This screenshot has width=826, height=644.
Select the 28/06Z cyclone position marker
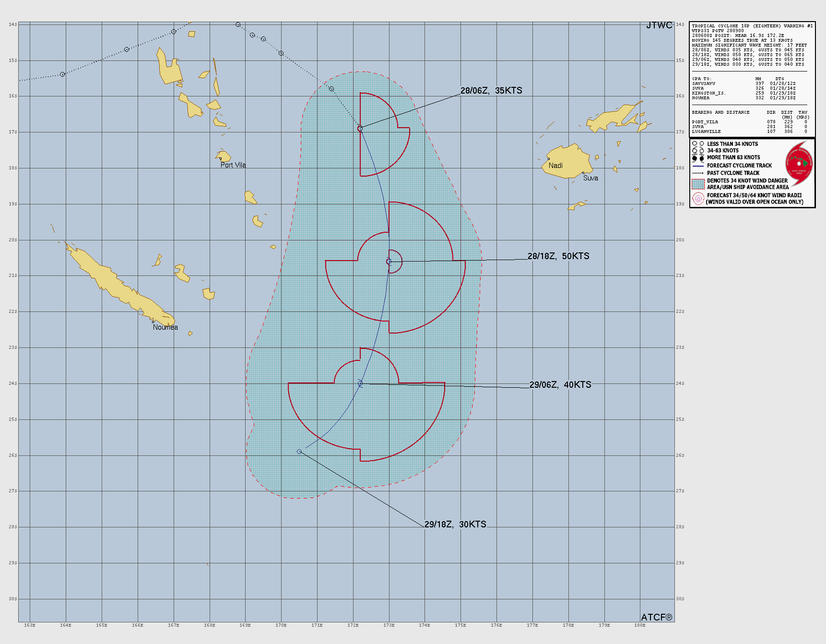[360, 129]
